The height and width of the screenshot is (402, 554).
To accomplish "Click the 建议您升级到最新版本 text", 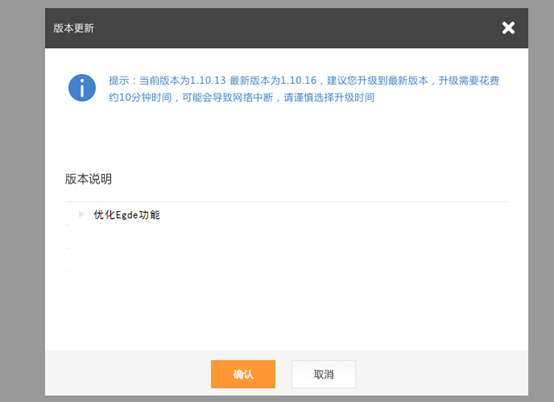I will (x=377, y=81).
